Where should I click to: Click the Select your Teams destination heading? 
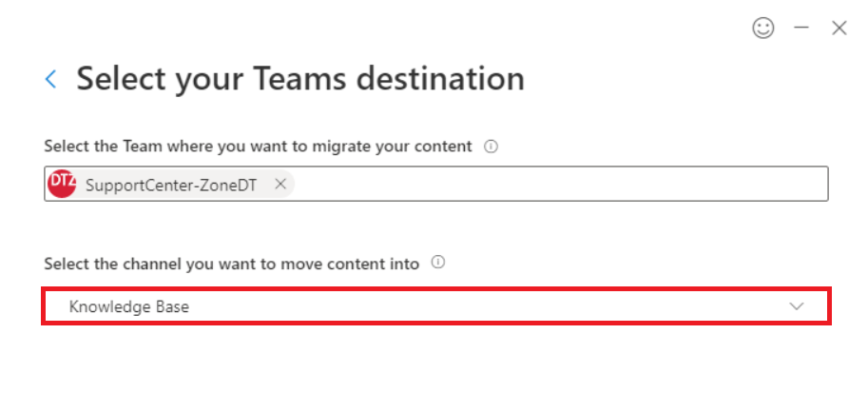[x=300, y=78]
